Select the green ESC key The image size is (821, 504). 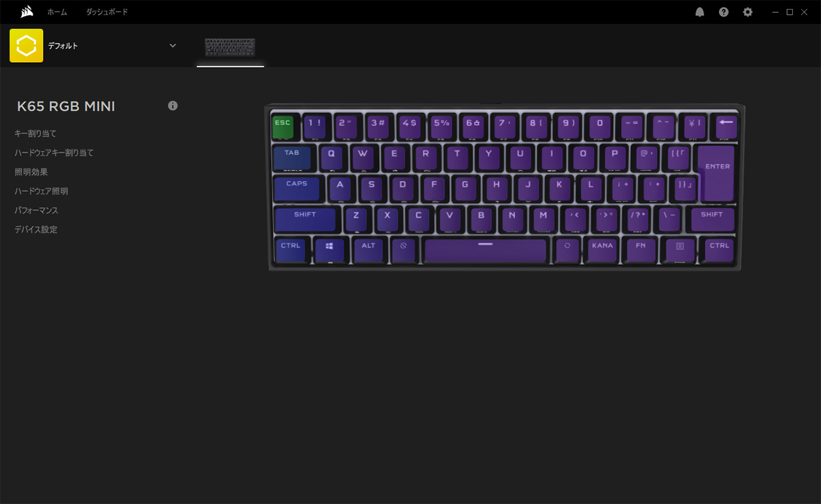(283, 126)
